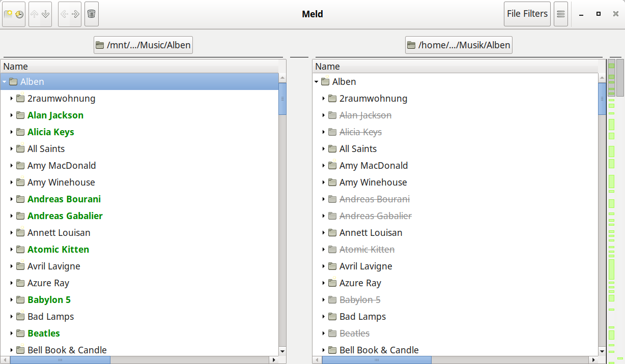Click the folder icon beside right-pane Annett Louisan
Image resolution: width=625 pixels, height=364 pixels.
[x=332, y=233]
